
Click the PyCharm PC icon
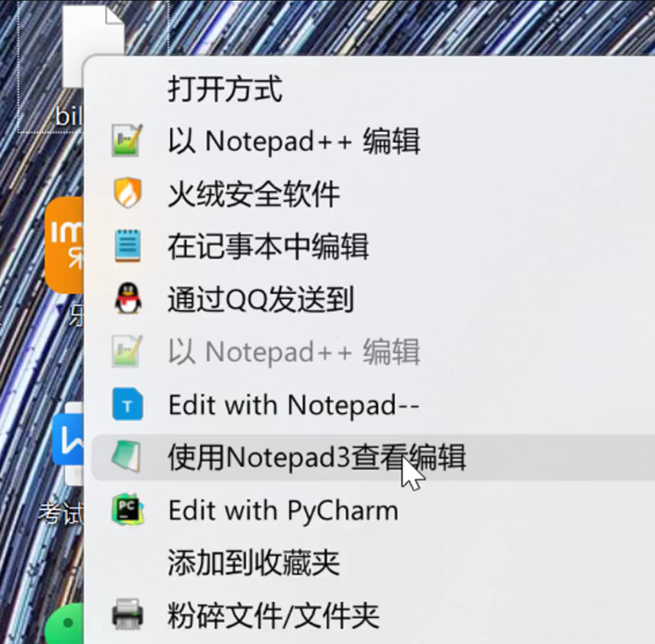pyautogui.click(x=127, y=510)
